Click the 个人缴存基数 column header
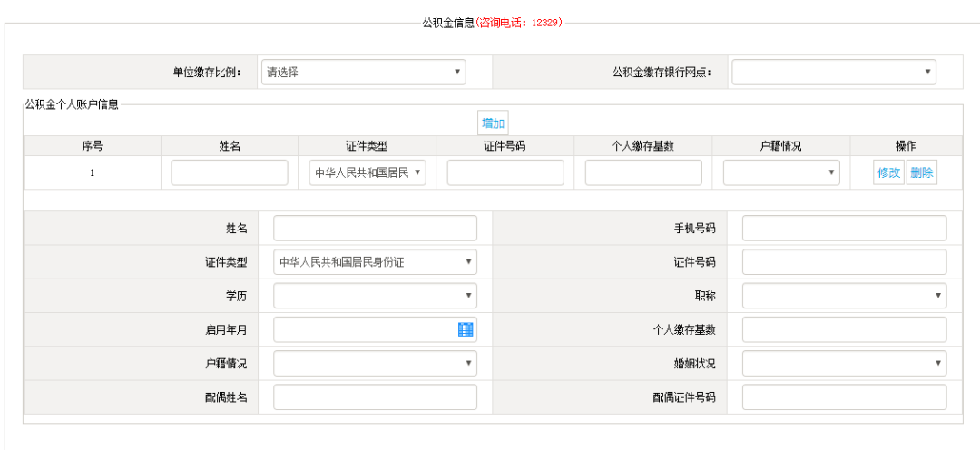This screenshot has height=450, width=980. click(643, 146)
